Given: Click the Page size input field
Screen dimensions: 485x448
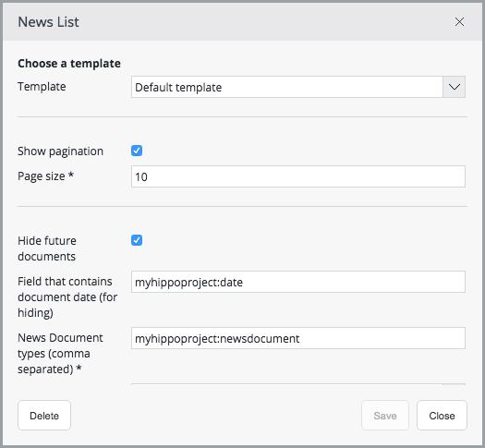Looking at the screenshot, I should point(298,176).
